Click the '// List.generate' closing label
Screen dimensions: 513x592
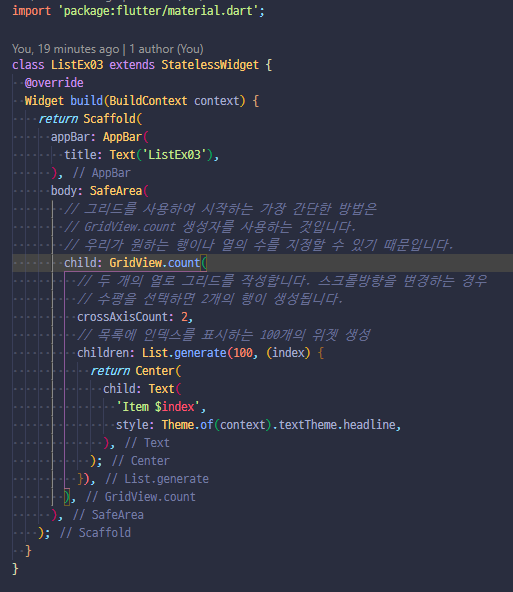coord(157,479)
